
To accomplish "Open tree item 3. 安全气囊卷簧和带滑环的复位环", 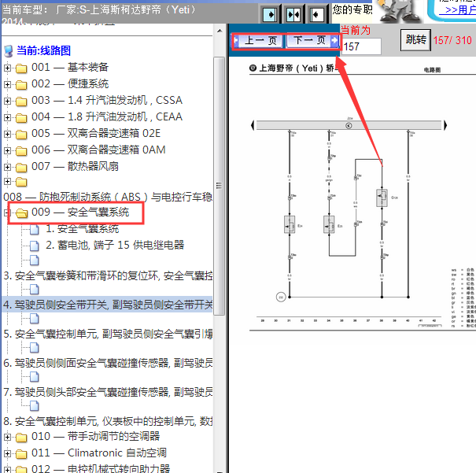I will [x=108, y=275].
